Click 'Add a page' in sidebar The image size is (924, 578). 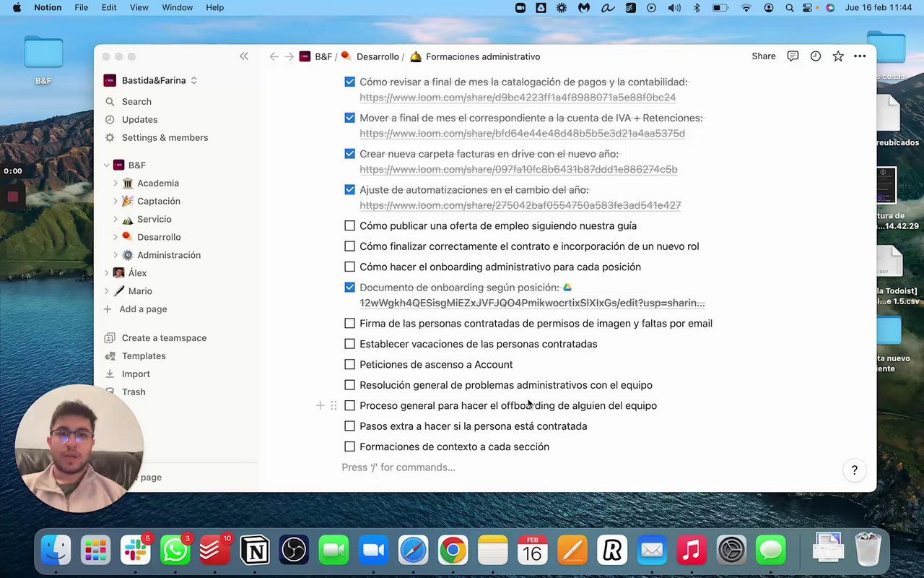pos(143,309)
